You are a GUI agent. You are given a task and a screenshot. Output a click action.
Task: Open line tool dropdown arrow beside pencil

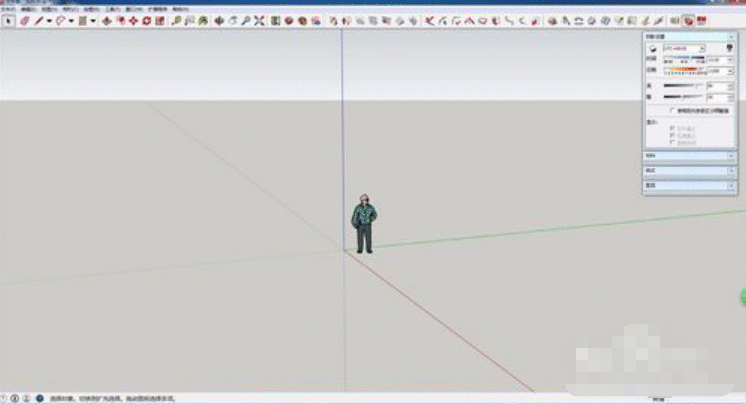coord(48,20)
